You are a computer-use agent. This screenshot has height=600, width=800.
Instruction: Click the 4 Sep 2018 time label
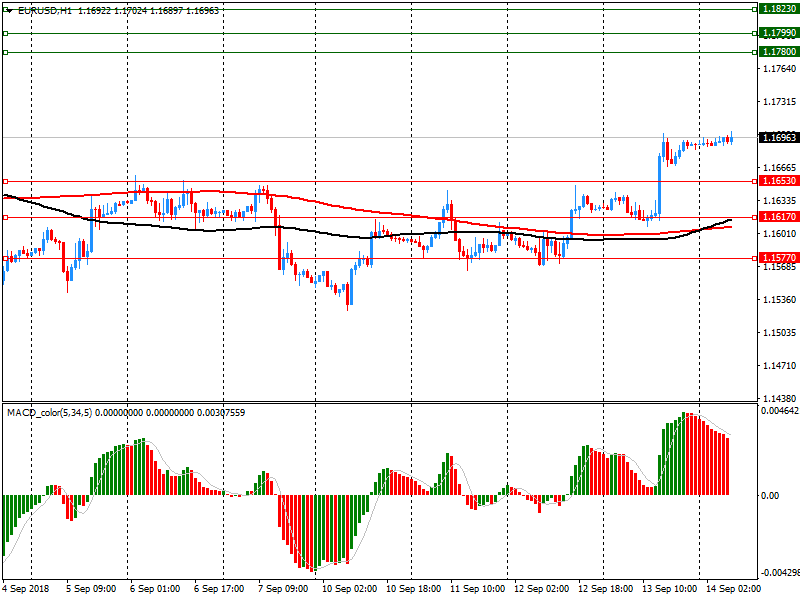[26, 589]
